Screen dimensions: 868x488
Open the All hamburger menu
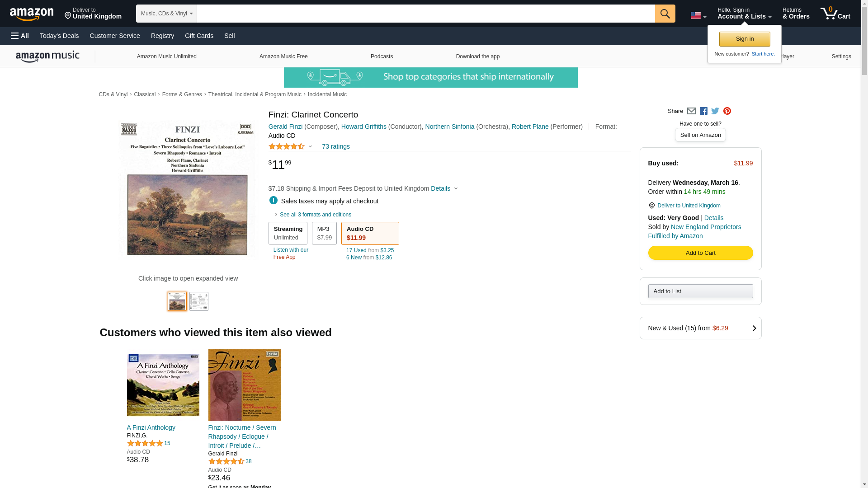point(20,36)
